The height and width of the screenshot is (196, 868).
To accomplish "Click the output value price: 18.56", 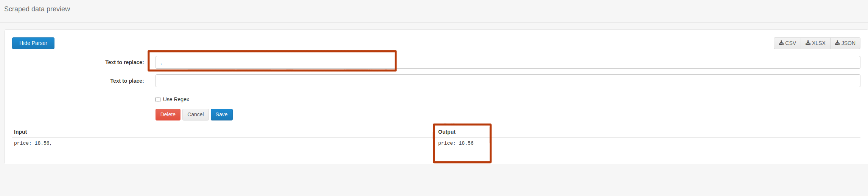I will (456, 143).
